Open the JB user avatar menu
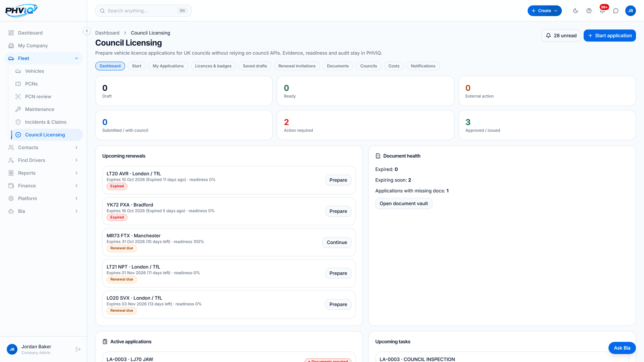The width and height of the screenshot is (644, 362). [x=630, y=11]
